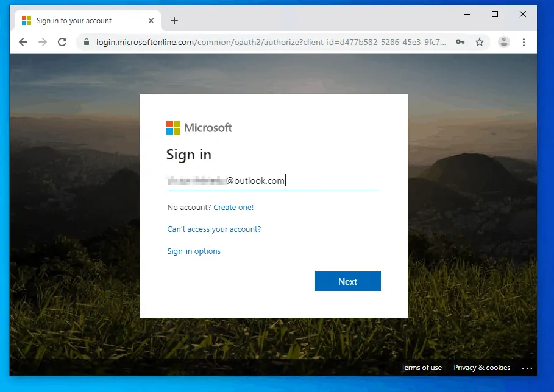Click the greyed forward navigation arrow
The width and height of the screenshot is (554, 392).
click(x=43, y=42)
